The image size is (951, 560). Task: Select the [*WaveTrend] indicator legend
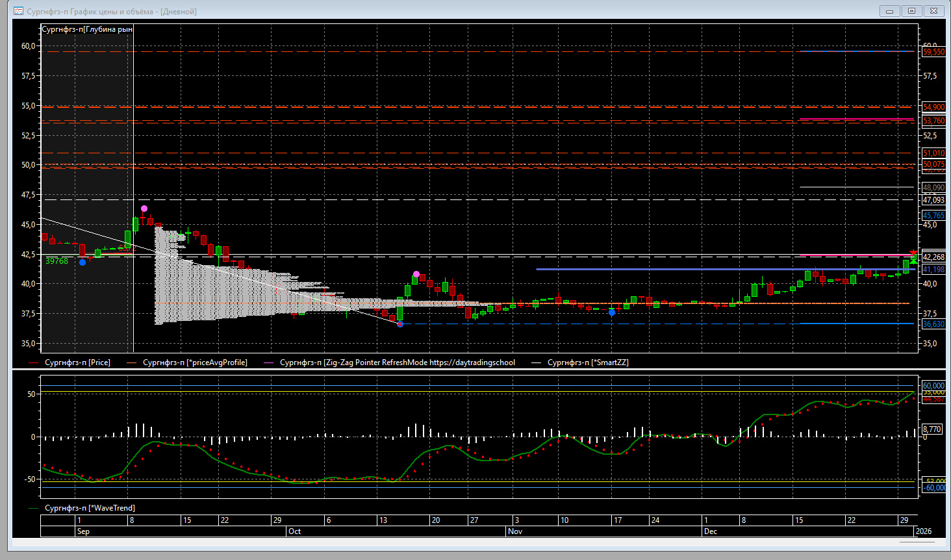click(90, 508)
